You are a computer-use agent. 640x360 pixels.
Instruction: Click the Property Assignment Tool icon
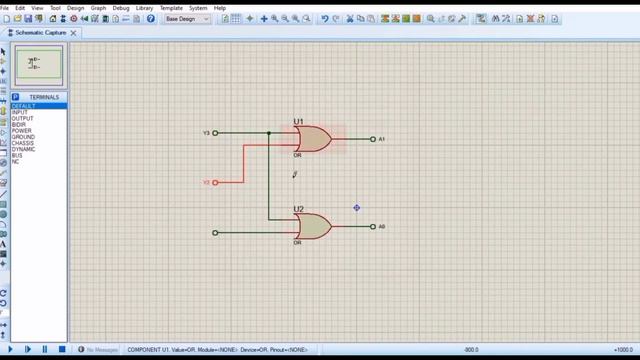point(506,19)
